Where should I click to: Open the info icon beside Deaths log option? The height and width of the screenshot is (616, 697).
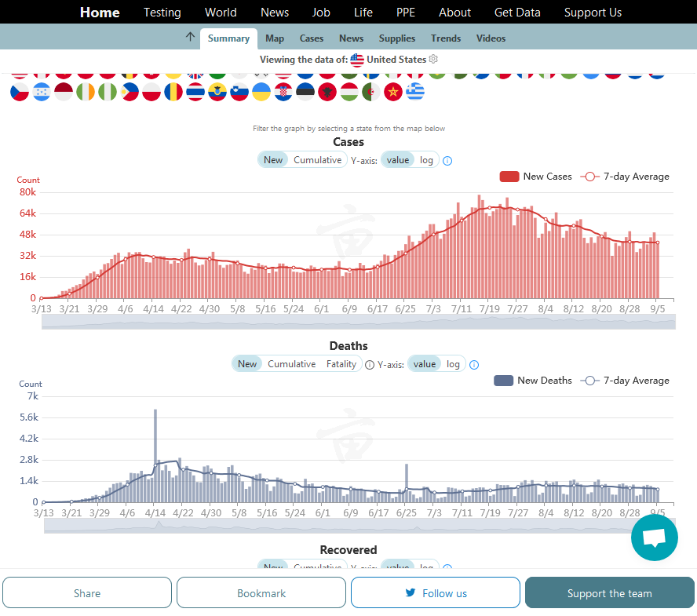click(x=474, y=365)
